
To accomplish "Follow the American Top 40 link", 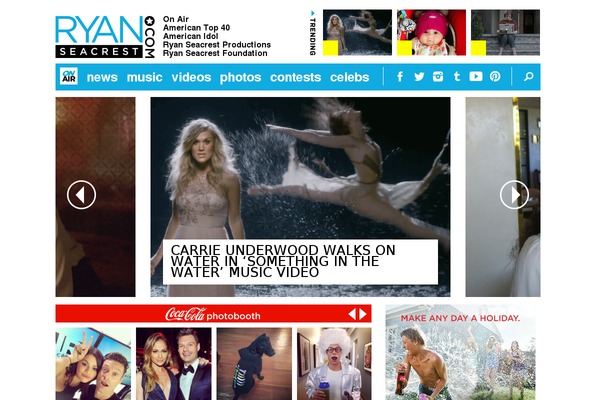I will click(196, 28).
